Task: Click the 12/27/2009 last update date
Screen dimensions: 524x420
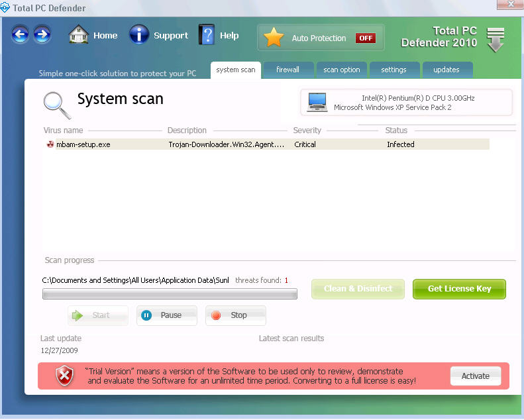Action: (59, 350)
